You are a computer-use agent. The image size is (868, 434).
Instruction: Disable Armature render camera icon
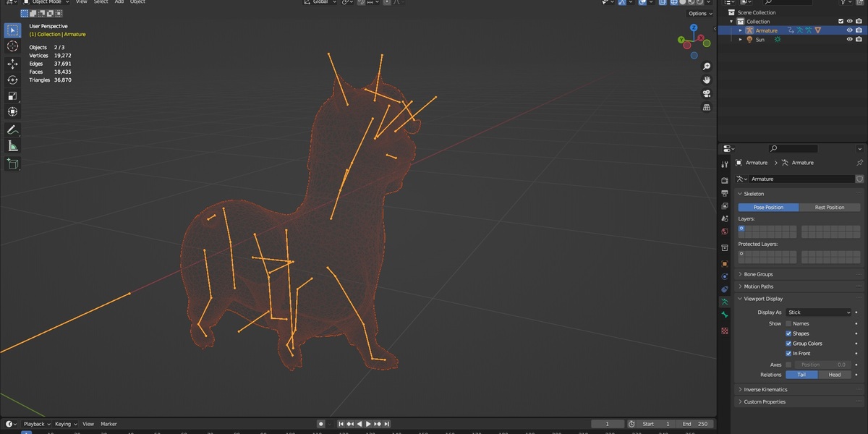coord(859,30)
